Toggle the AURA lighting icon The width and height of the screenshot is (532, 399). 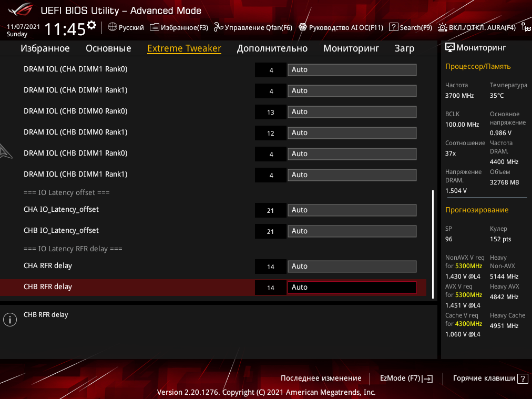point(443,27)
